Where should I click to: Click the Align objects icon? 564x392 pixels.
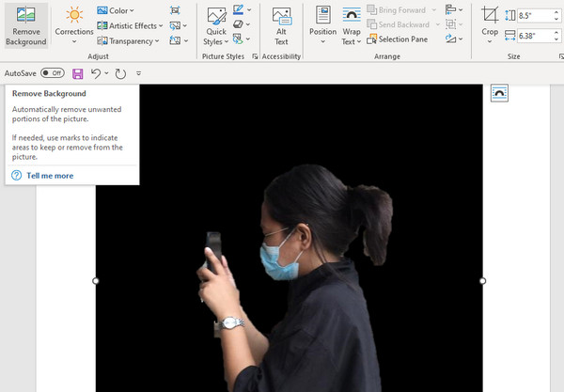coord(452,10)
